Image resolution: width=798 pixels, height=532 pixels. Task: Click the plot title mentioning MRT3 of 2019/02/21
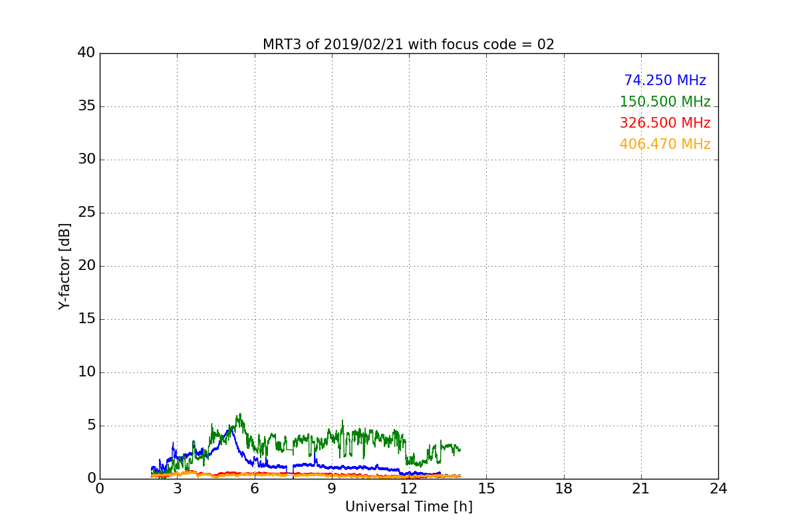408,45
